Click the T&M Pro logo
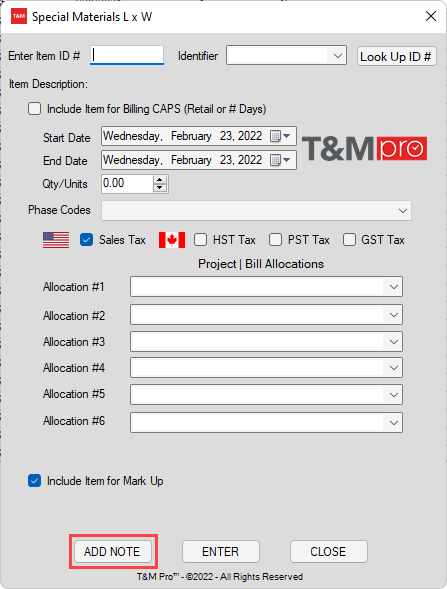 coord(364,148)
